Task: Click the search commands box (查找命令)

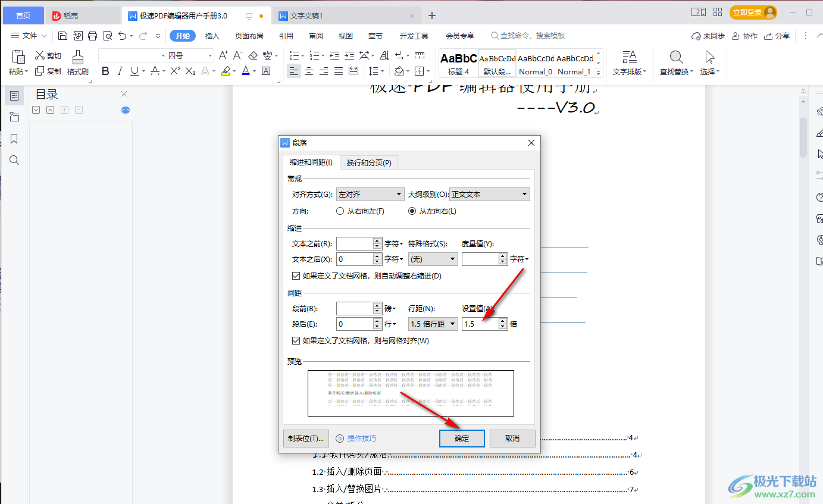Action: tap(528, 36)
